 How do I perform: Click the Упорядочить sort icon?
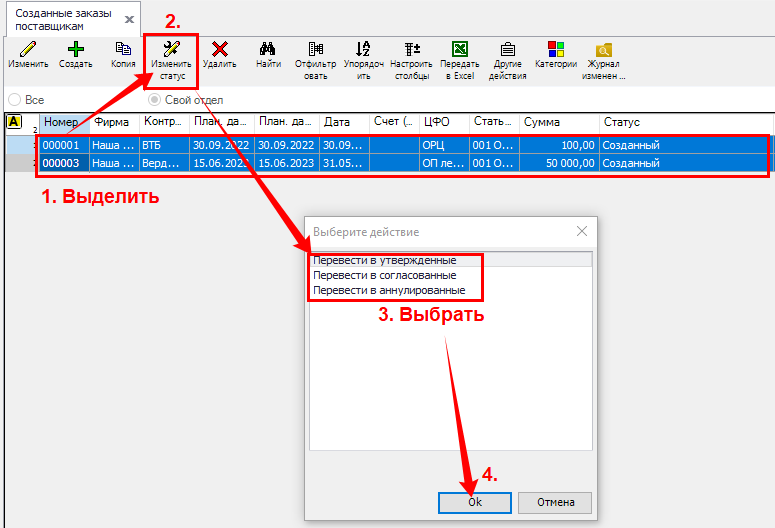click(x=363, y=49)
